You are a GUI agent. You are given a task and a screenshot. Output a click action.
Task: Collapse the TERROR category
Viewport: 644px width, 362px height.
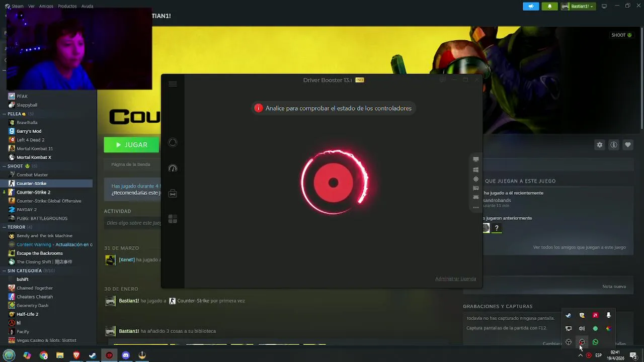5,227
